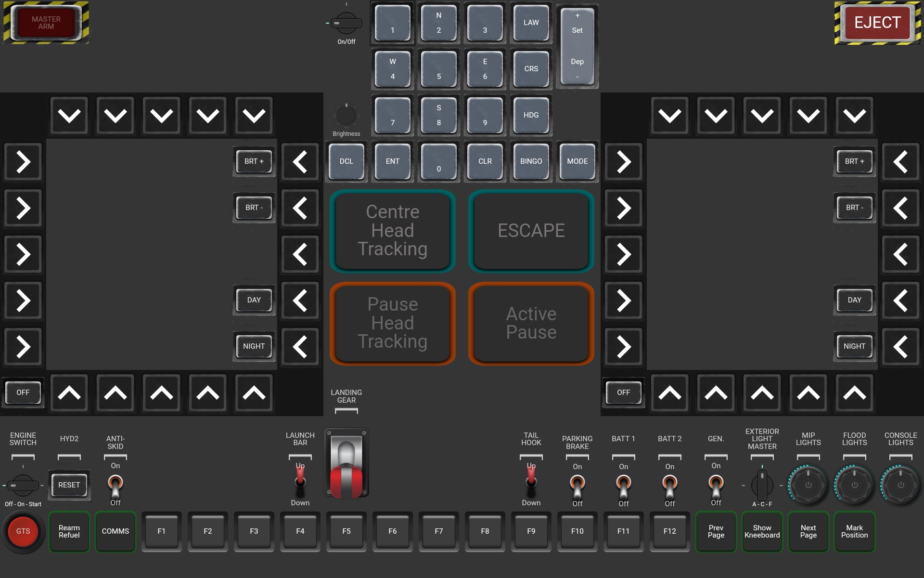Click the first down chevron above left display
Screen dimensions: 924x578
tap(69, 116)
